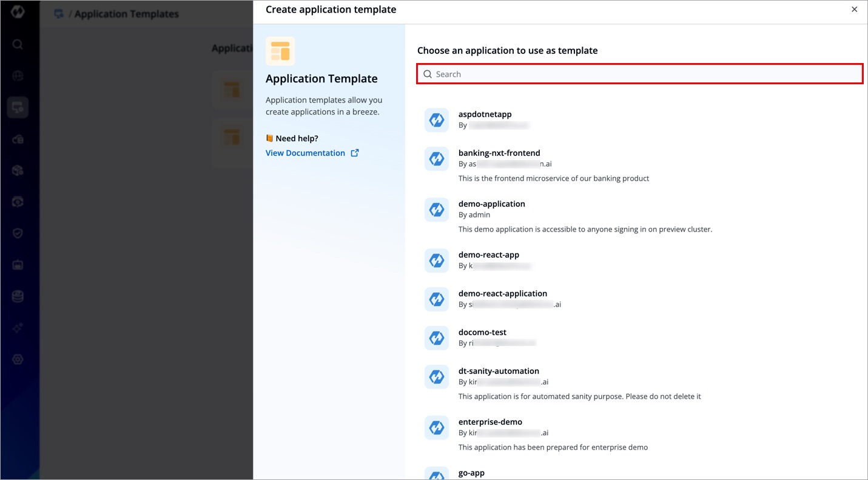
Task: Click the docomo-test application icon
Action: point(436,338)
